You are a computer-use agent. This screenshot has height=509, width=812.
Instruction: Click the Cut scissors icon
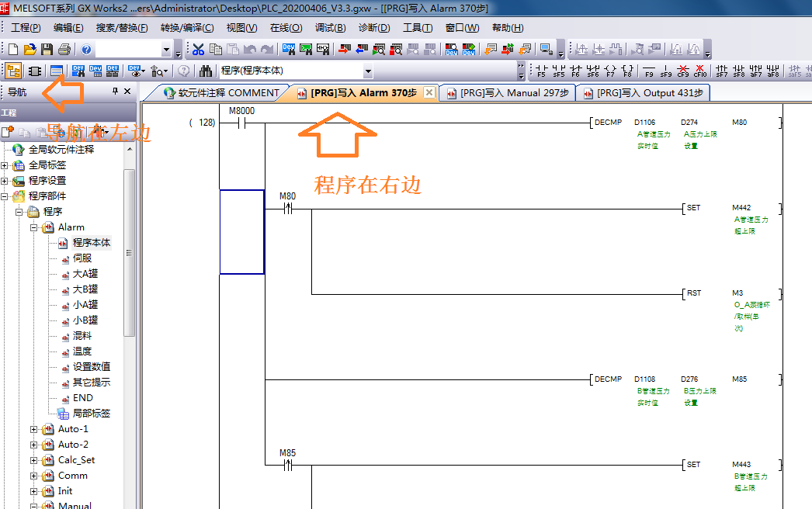(x=198, y=50)
